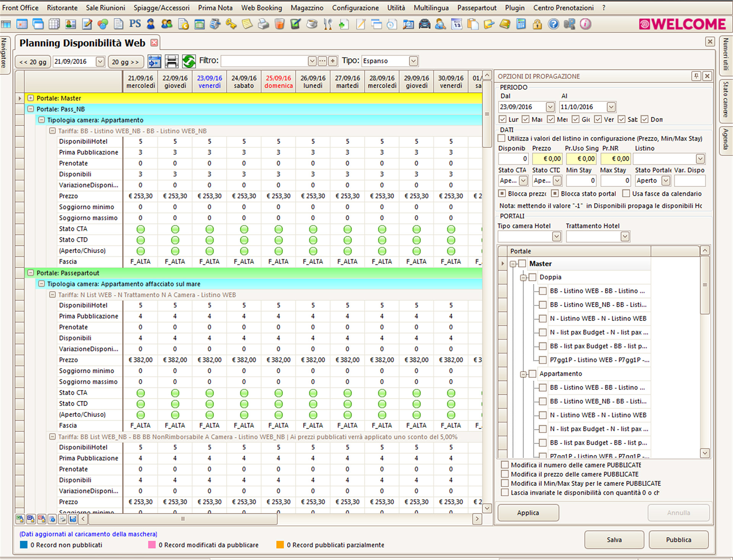Click the Pubblica button
The height and width of the screenshot is (560, 733).
click(x=678, y=540)
